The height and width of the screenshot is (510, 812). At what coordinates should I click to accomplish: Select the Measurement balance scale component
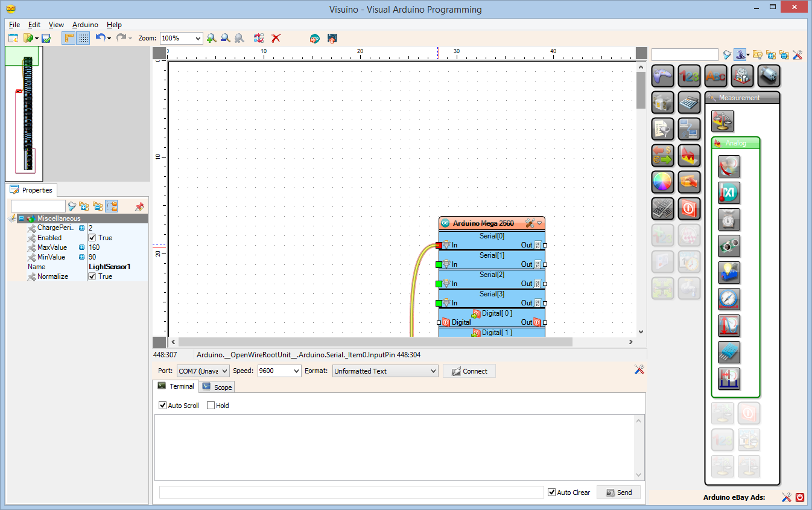pos(723,121)
